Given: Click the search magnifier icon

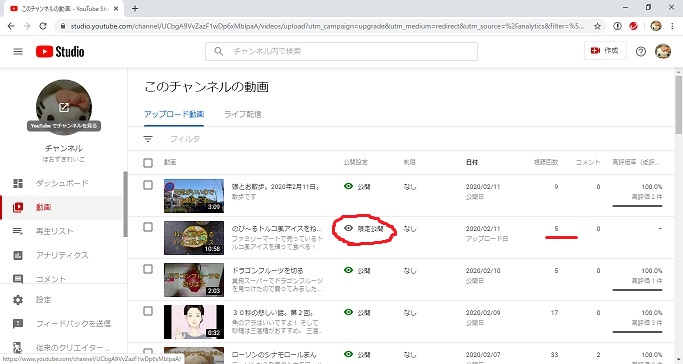Looking at the screenshot, I should point(219,51).
